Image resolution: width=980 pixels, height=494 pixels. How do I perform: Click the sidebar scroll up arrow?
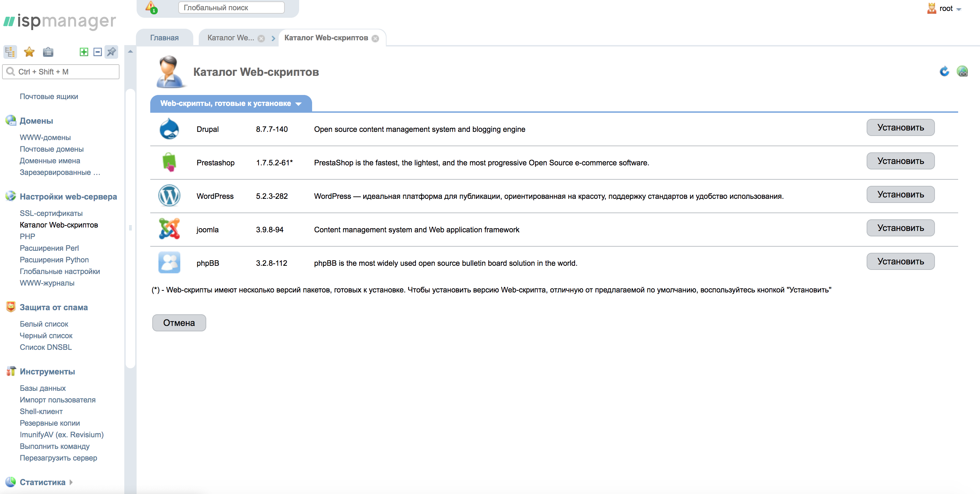point(130,51)
